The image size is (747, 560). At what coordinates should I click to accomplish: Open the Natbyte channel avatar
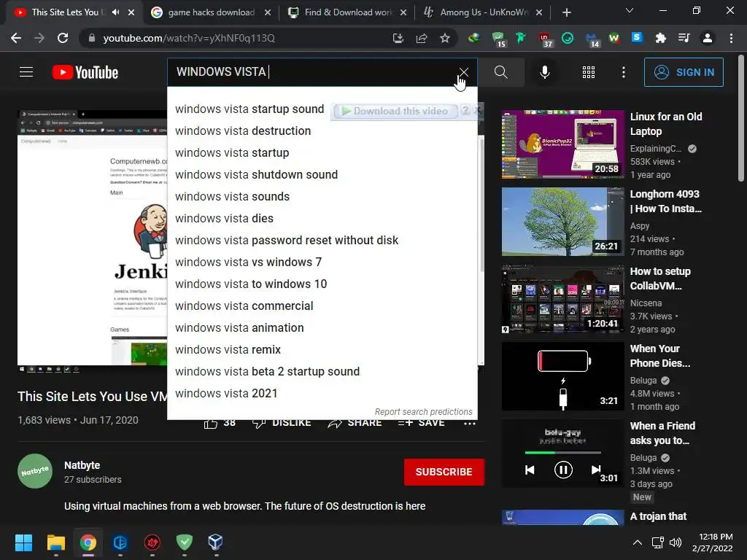[x=35, y=471]
